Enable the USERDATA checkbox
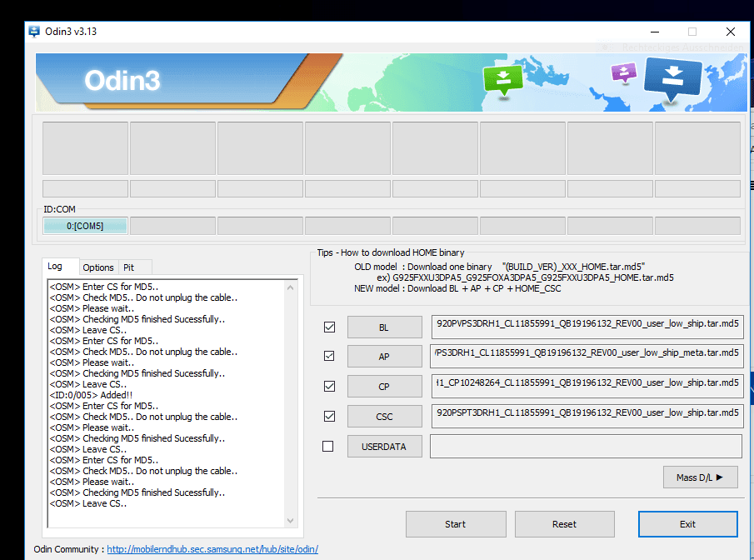This screenshot has height=560, width=754. 328,447
